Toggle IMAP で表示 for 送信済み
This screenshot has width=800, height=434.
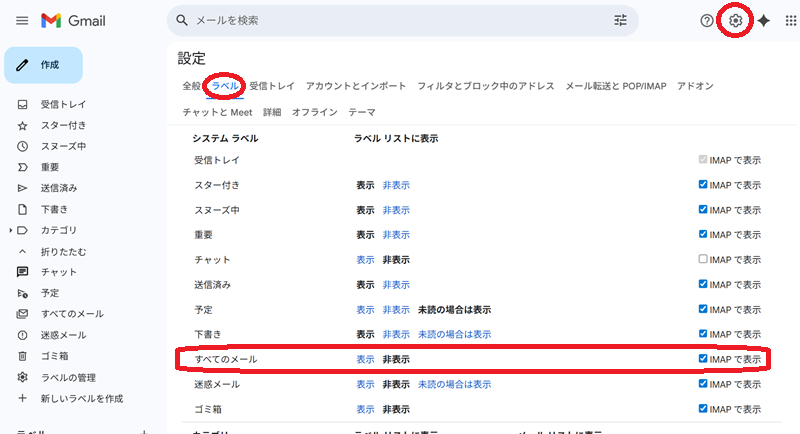[x=703, y=284]
